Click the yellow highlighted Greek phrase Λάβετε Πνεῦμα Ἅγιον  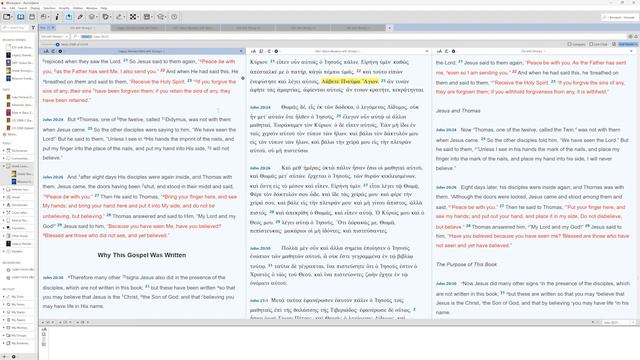[350, 81]
